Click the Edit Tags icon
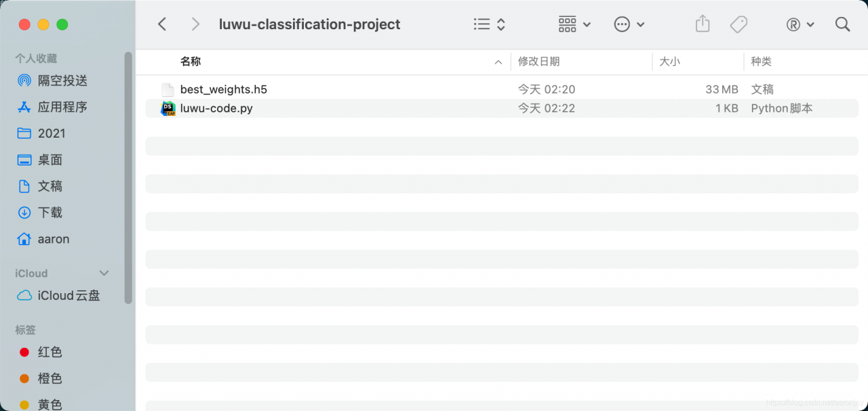The height and width of the screenshot is (411, 868). coord(738,24)
